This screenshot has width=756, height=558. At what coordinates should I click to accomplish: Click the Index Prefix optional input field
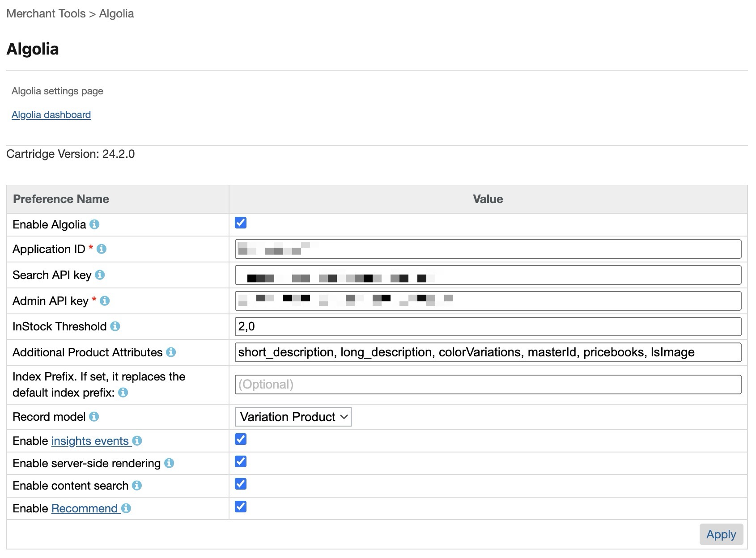(488, 385)
